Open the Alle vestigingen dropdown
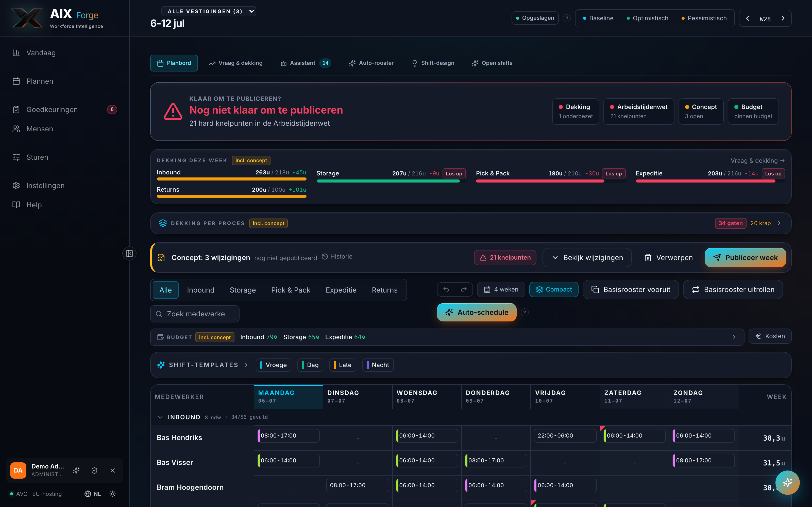Viewport: 812px width, 507px height. [209, 11]
